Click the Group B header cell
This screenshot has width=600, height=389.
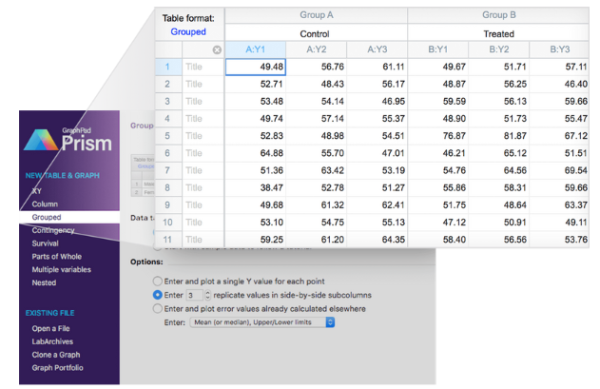[x=499, y=15]
